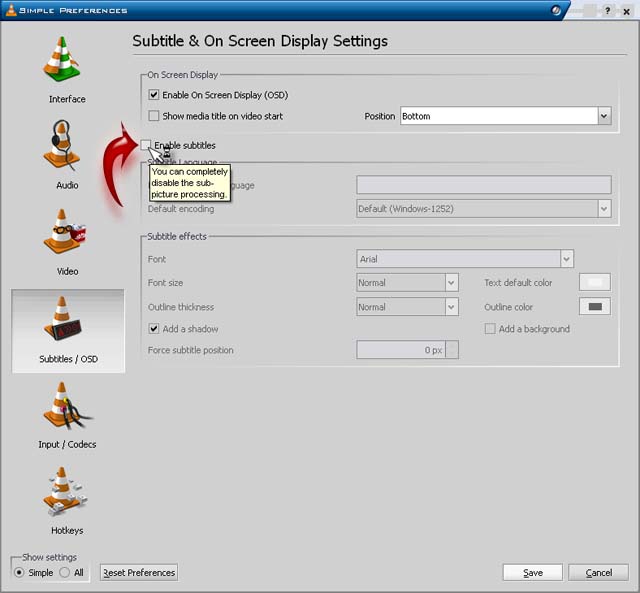Check Show media title on video start
This screenshot has height=593, width=640.
click(154, 116)
